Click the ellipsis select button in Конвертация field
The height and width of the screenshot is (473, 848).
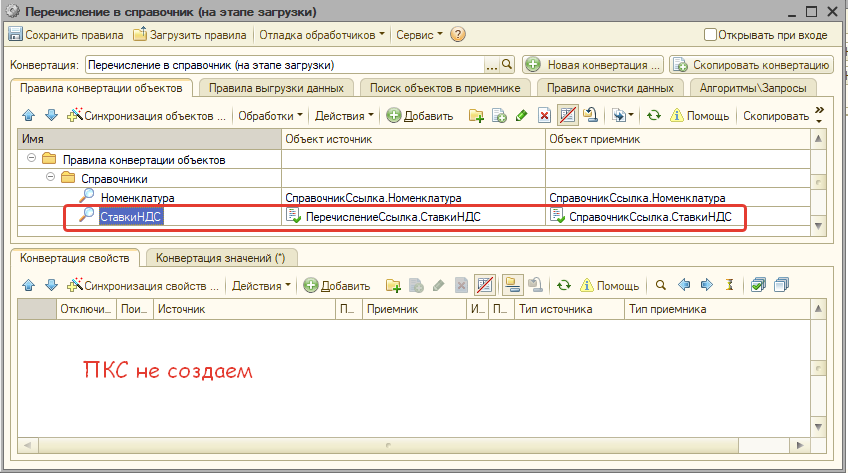tap(492, 65)
